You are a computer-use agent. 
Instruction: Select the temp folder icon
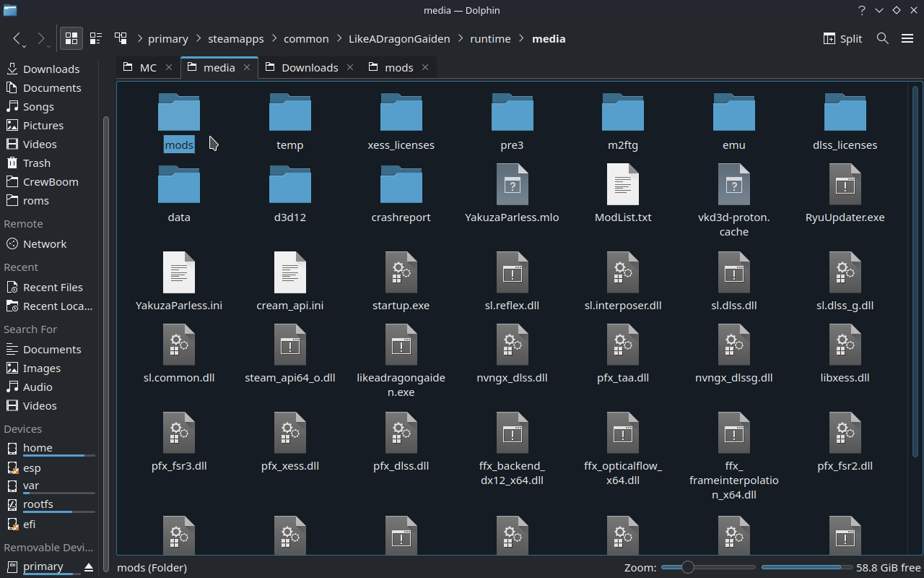pos(290,112)
